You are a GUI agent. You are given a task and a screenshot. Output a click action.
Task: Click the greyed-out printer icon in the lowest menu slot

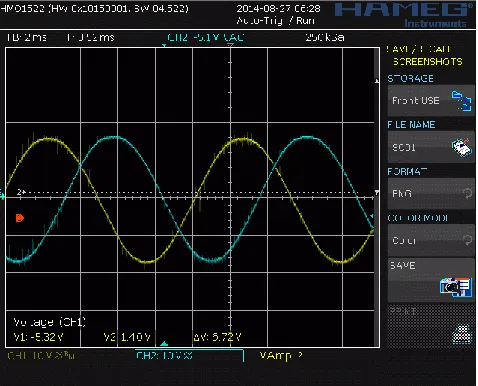[462, 334]
